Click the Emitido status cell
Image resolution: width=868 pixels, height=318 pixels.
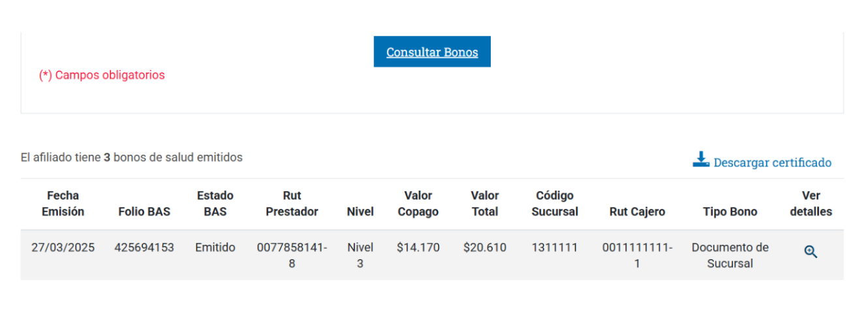(x=215, y=247)
